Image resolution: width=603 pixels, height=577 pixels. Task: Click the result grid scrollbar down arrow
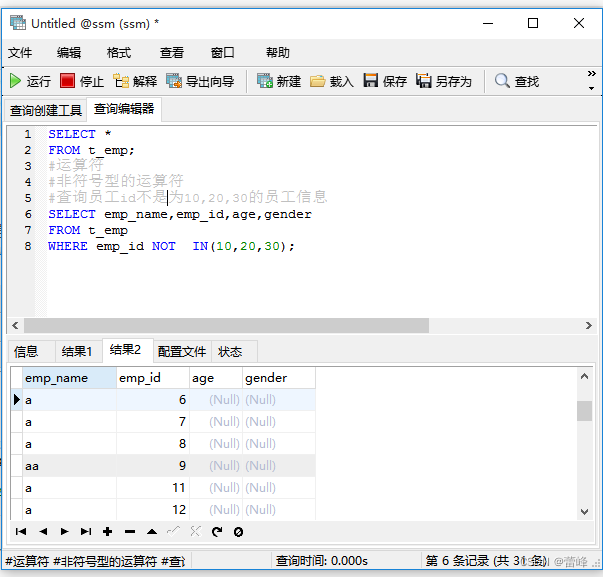[585, 512]
